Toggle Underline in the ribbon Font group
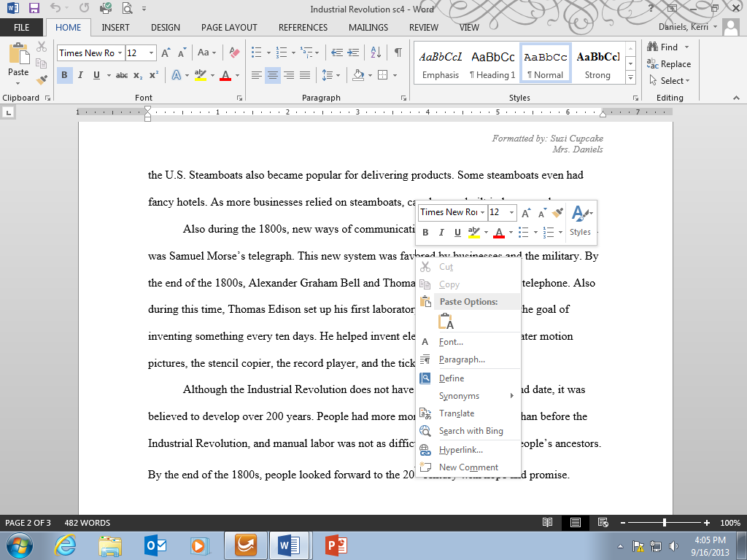The image size is (747, 560). (97, 75)
